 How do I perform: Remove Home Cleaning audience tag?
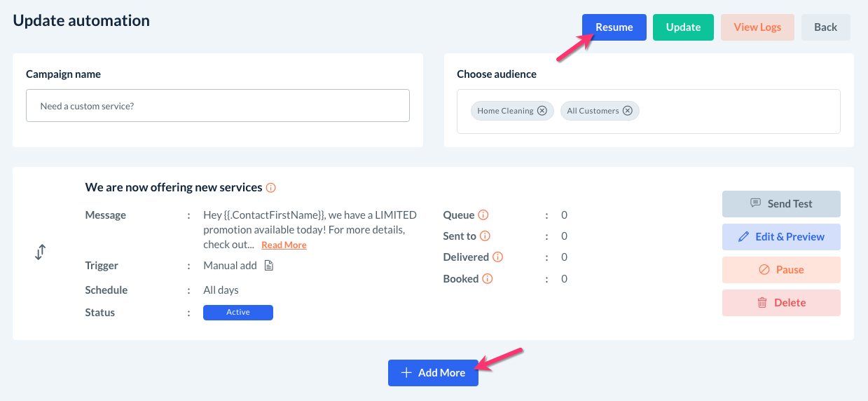click(x=542, y=111)
